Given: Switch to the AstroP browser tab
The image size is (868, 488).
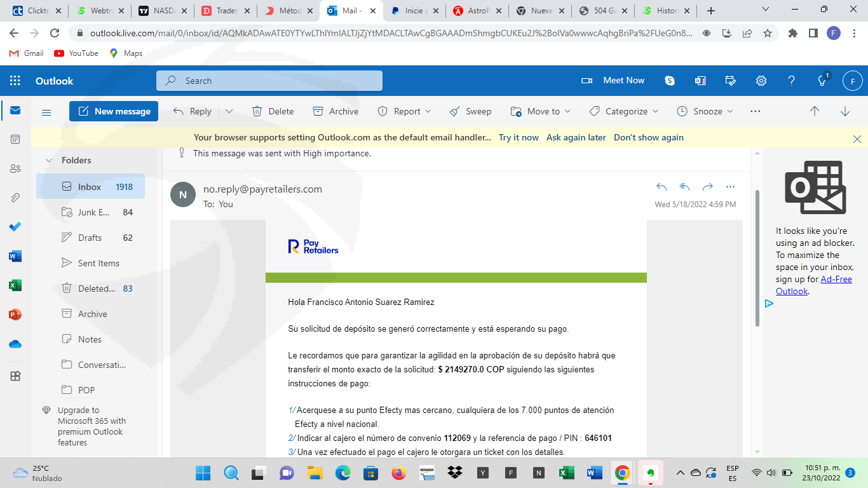Looking at the screenshot, I should click(x=478, y=11).
